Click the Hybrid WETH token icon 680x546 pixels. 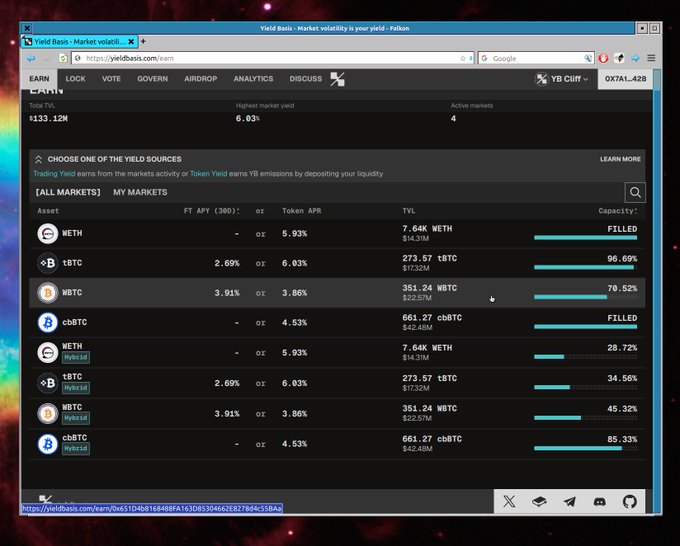(48, 353)
